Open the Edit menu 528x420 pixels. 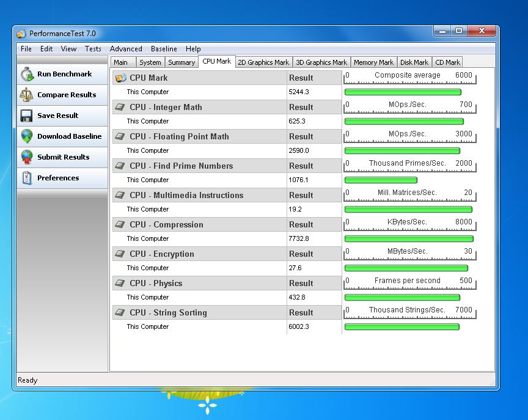46,49
